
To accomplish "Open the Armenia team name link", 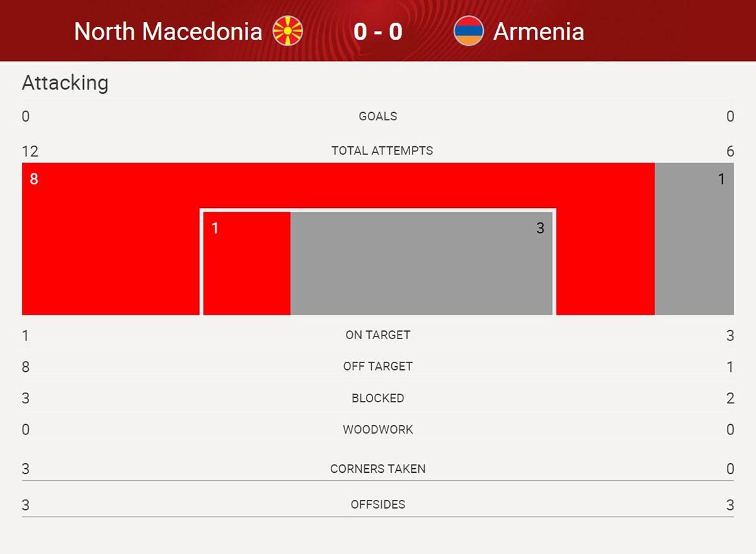I will tap(539, 31).
